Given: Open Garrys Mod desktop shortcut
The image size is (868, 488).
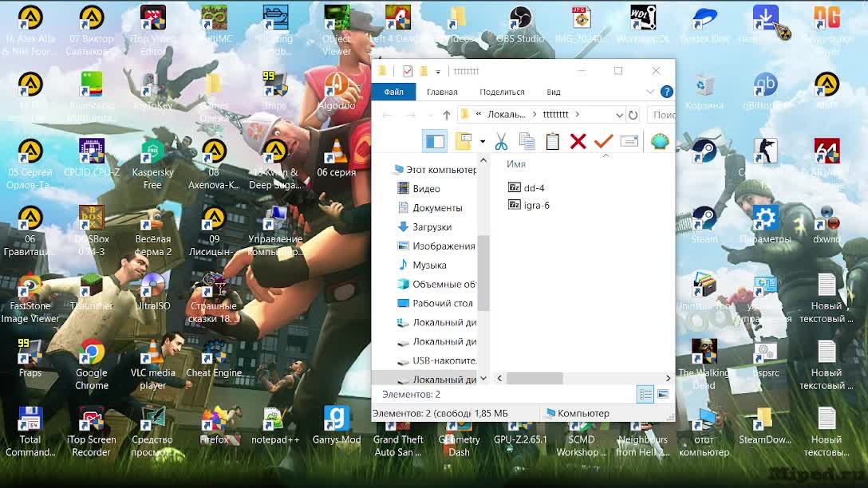Looking at the screenshot, I should coord(336,425).
